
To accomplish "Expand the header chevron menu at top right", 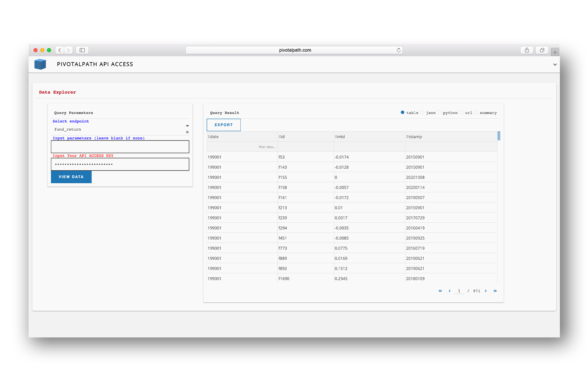I will point(555,64).
